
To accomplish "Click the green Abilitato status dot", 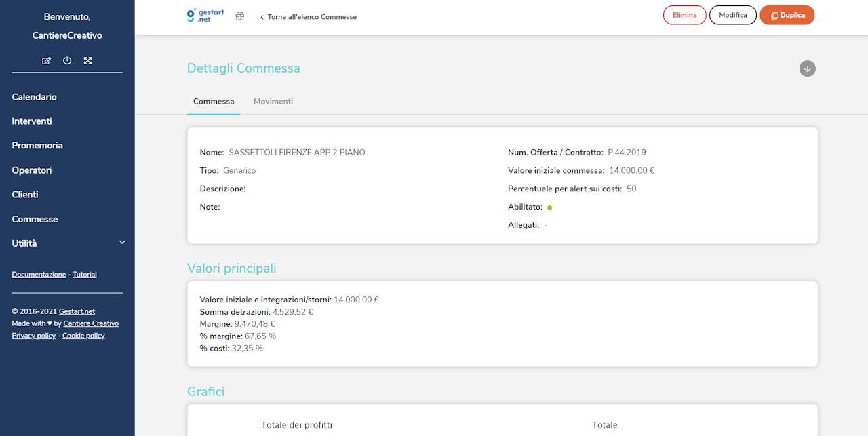I will click(550, 207).
